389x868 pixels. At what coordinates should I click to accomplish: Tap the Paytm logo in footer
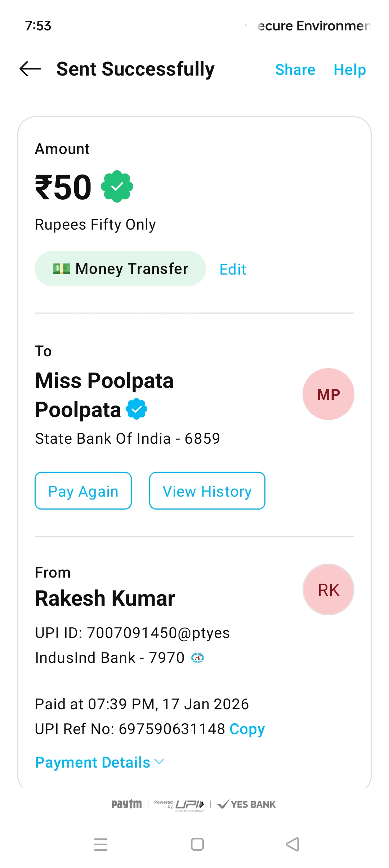126,804
